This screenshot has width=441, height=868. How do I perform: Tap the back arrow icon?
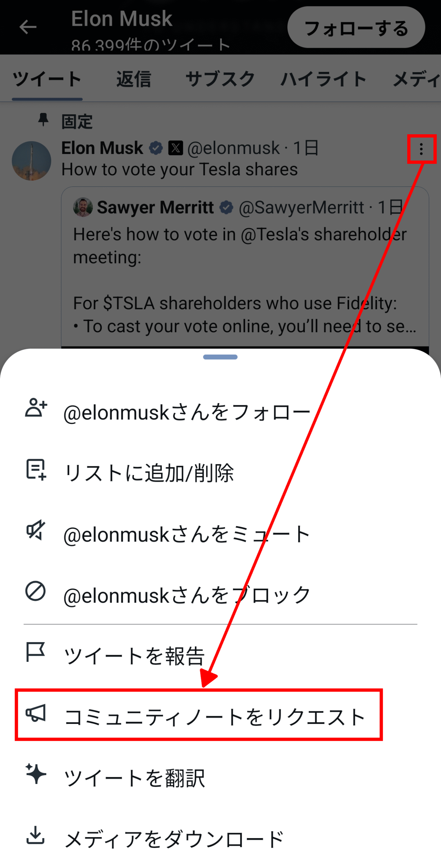pos(28,27)
